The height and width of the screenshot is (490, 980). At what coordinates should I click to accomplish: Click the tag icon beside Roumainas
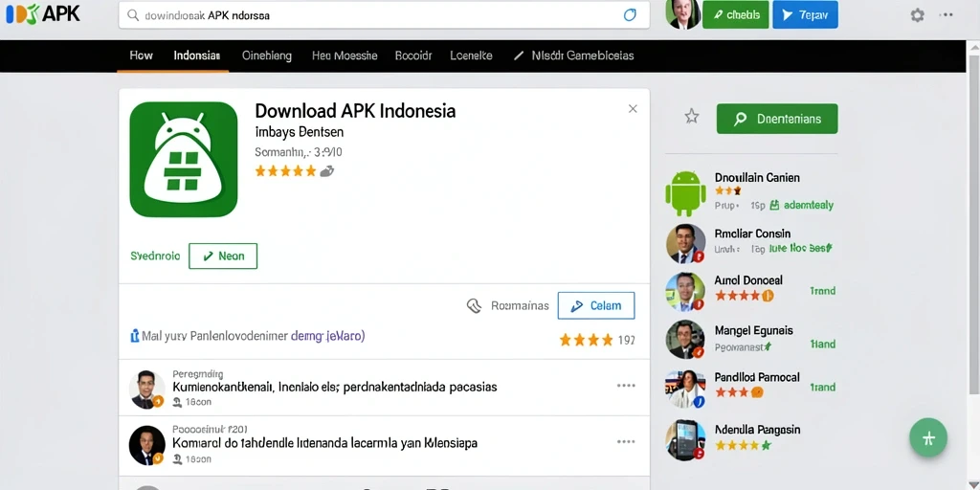coord(475,305)
